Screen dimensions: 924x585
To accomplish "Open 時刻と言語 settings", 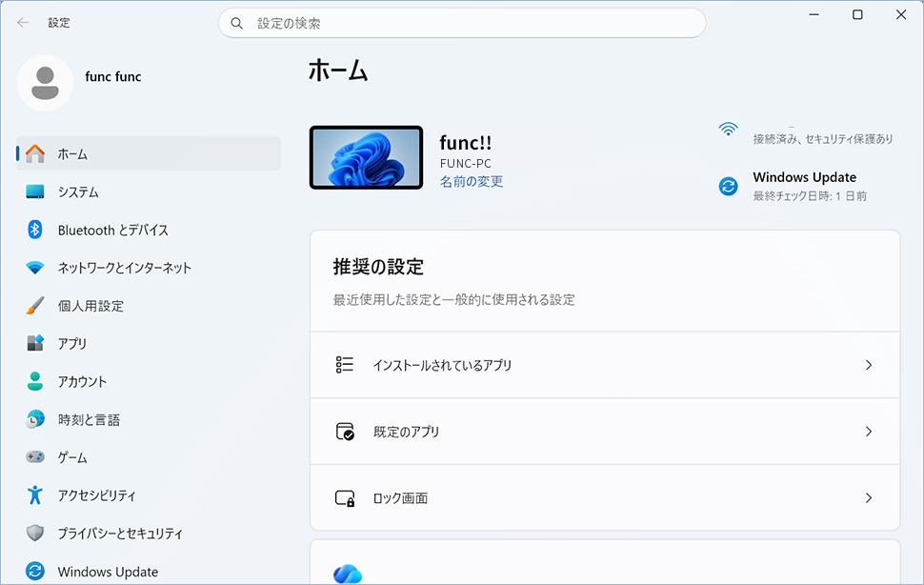I will [149, 419].
